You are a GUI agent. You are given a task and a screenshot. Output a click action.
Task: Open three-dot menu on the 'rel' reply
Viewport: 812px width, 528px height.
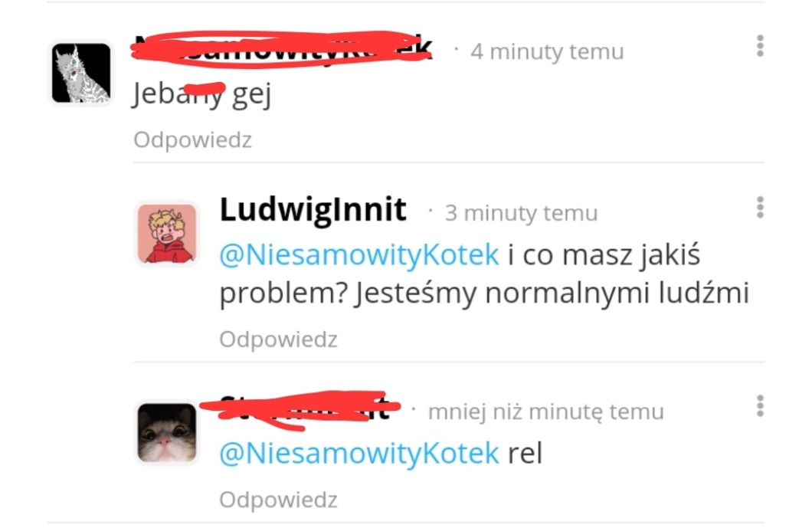[x=760, y=405]
